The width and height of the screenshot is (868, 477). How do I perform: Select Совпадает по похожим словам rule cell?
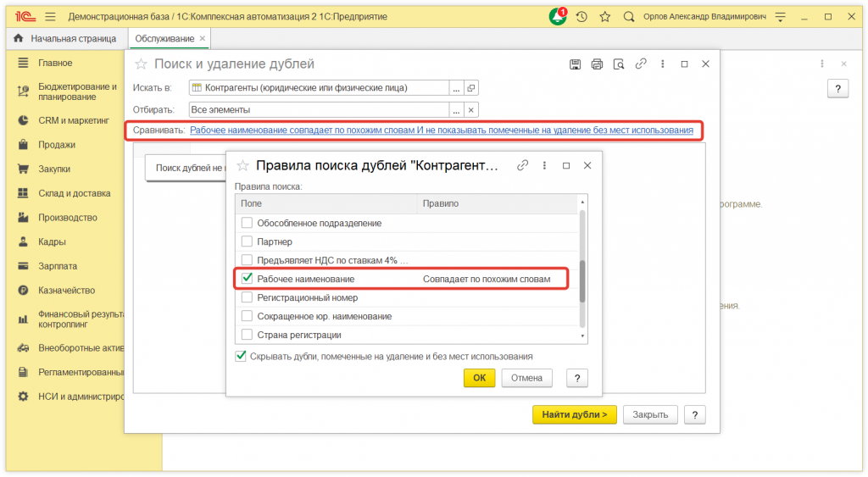pos(487,279)
